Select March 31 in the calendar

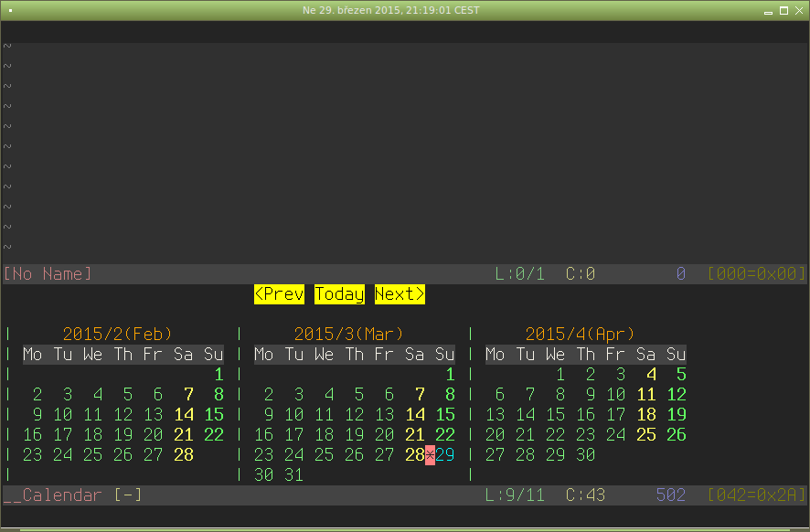(294, 475)
